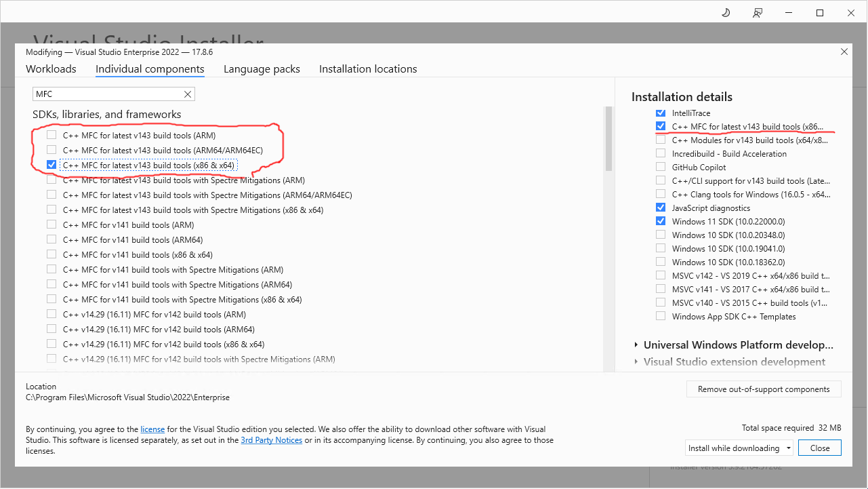Open the Language packs tab
The width and height of the screenshot is (868, 489).
262,69
